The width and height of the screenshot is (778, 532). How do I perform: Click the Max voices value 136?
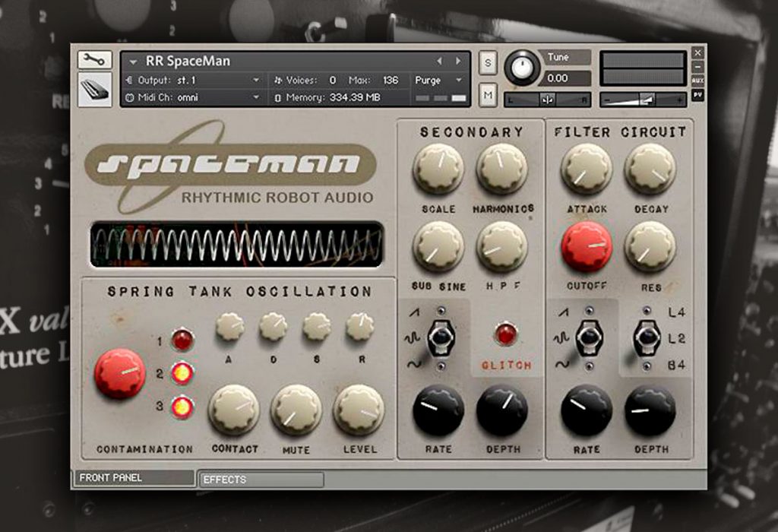tap(391, 80)
